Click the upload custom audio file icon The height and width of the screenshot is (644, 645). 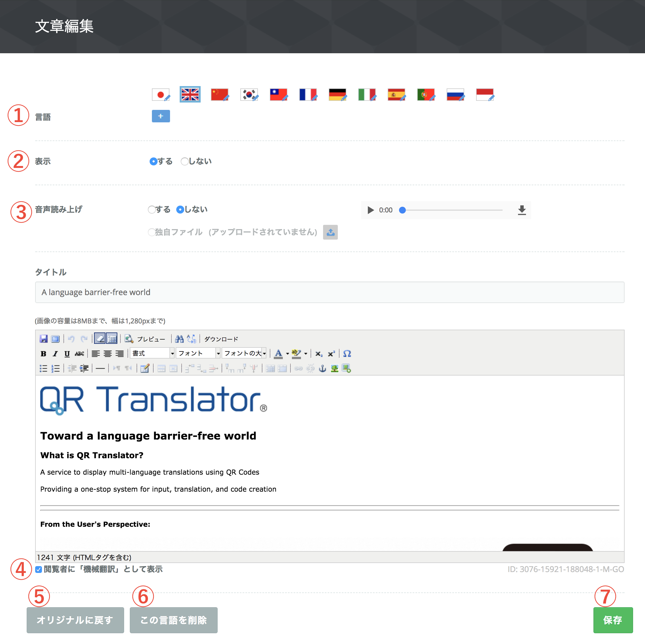tap(330, 232)
